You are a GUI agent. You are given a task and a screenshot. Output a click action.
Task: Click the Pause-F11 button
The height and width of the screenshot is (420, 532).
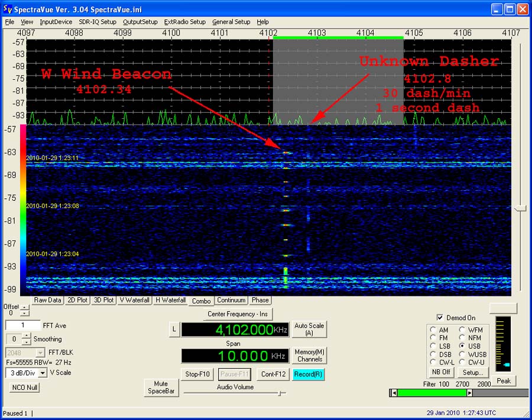pos(235,375)
